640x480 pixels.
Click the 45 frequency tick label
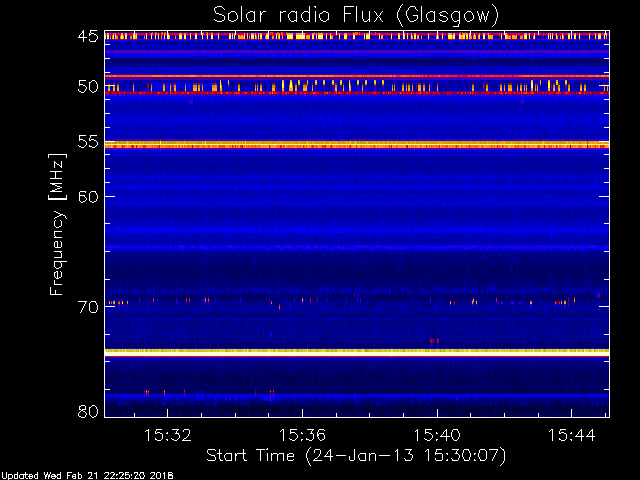[x=88, y=36]
